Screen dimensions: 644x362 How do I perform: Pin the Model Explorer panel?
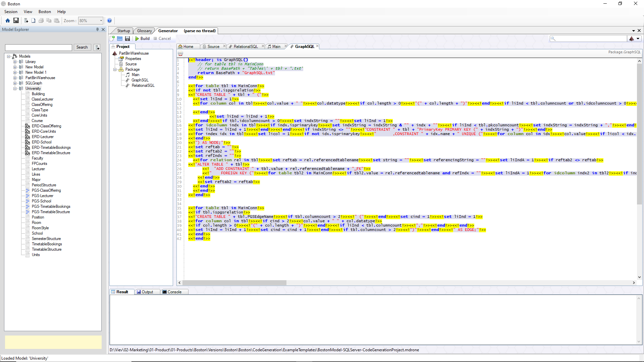97,29
